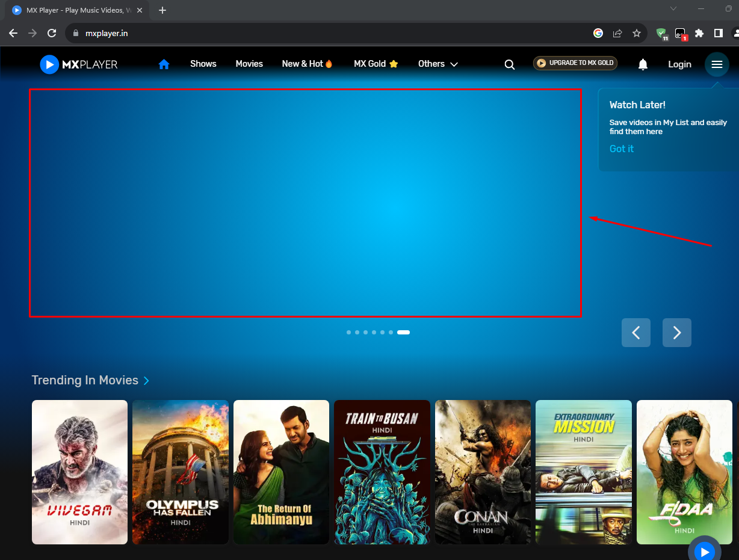Image resolution: width=739 pixels, height=560 pixels.
Task: Select the first carousel indicator dot
Action: point(348,332)
